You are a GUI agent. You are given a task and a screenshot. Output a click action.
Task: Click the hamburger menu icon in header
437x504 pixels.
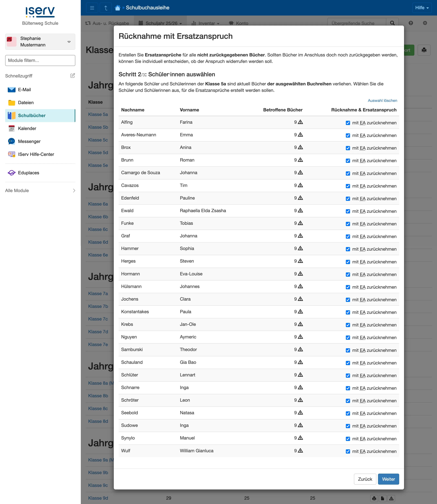pos(92,8)
